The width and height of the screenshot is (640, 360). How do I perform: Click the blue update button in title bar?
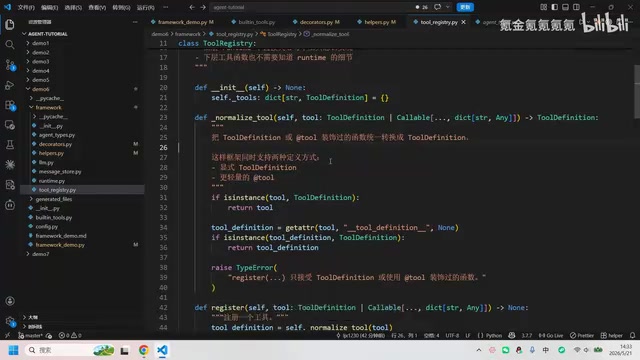(x=465, y=7)
